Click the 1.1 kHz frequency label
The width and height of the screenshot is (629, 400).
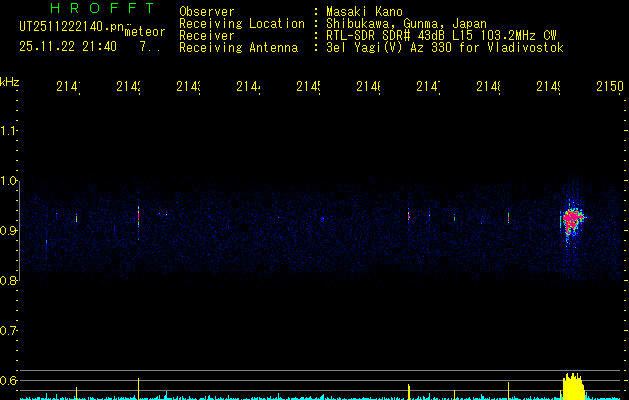(8, 131)
